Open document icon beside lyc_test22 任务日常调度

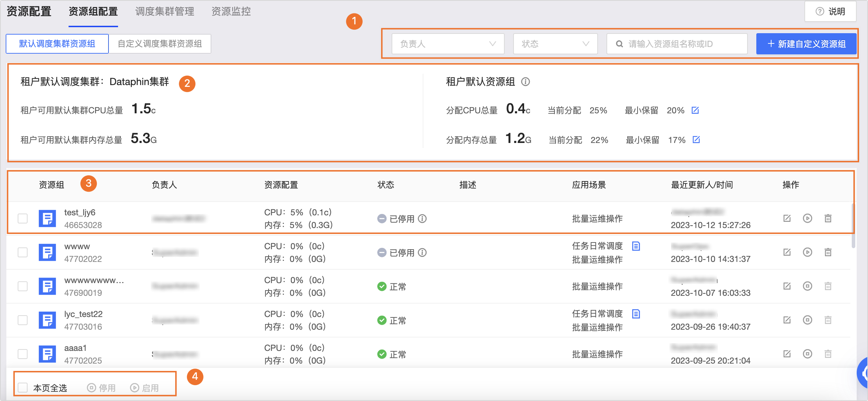point(636,313)
